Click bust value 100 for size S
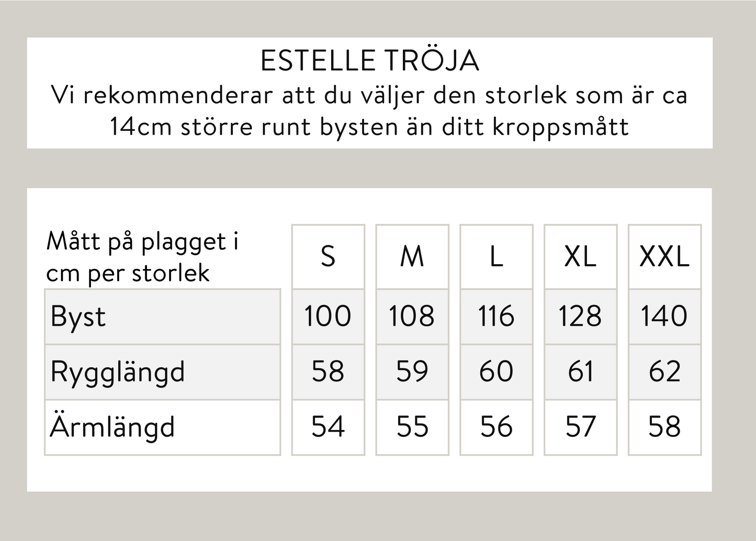This screenshot has height=541, width=756. [328, 317]
